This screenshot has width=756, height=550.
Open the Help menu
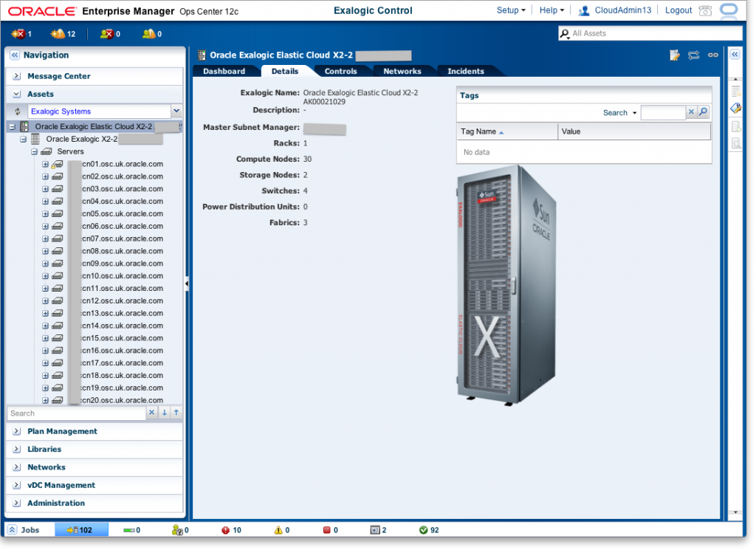click(x=551, y=10)
